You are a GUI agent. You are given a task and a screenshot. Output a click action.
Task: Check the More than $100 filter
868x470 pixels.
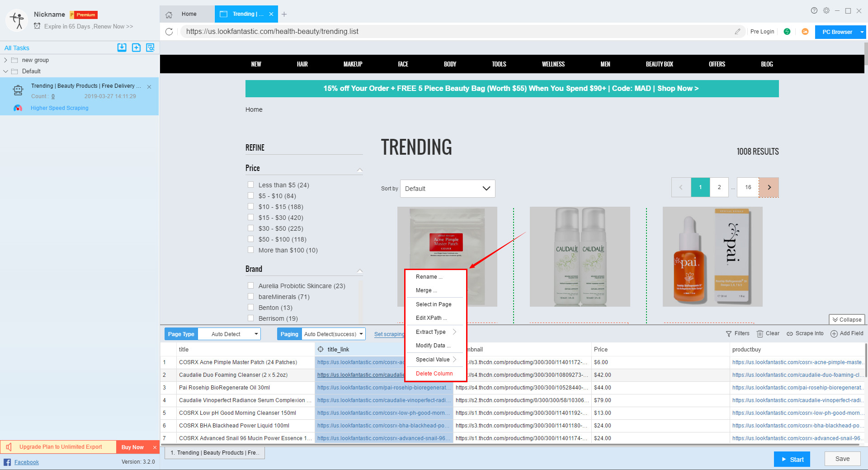tap(250, 250)
